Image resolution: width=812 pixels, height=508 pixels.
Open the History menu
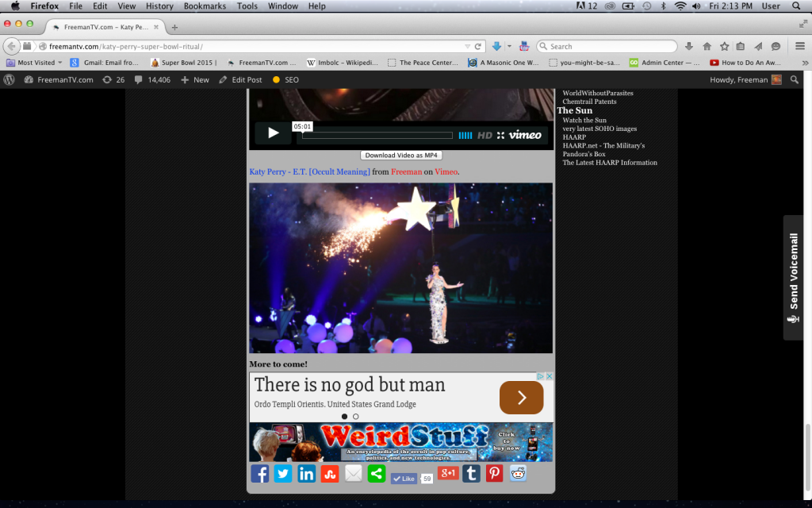(159, 6)
